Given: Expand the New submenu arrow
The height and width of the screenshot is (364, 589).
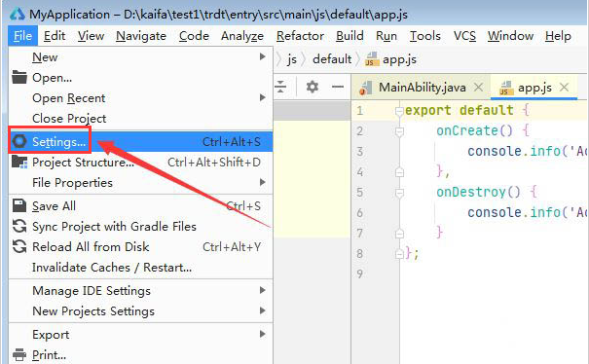Looking at the screenshot, I should coord(263,56).
